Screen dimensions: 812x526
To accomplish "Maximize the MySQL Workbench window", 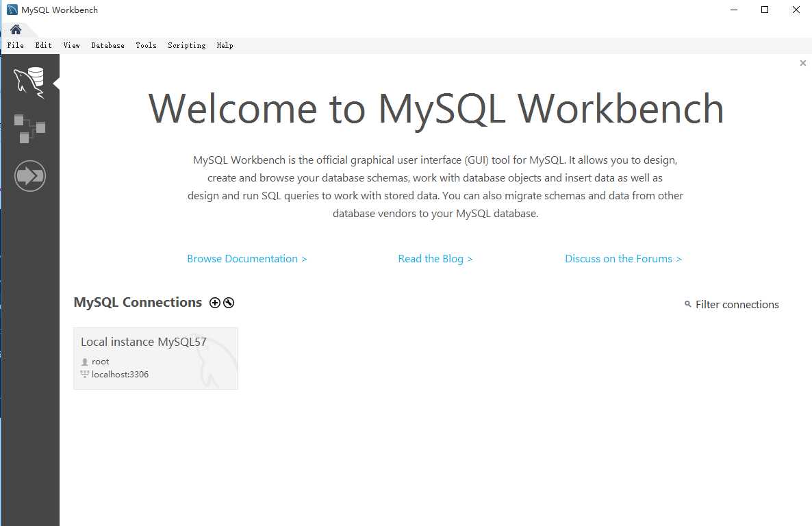I will [765, 10].
